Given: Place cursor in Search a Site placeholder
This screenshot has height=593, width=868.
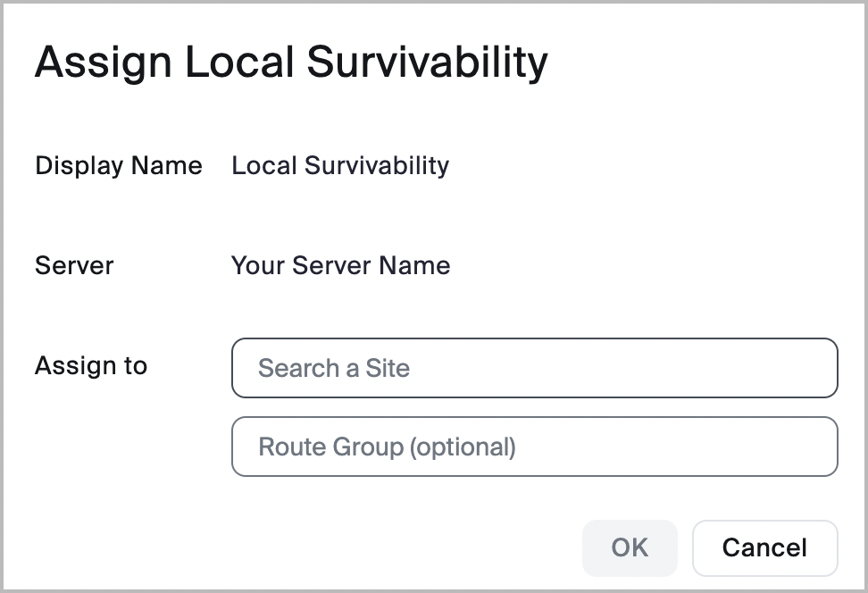Looking at the screenshot, I should coord(334,368).
